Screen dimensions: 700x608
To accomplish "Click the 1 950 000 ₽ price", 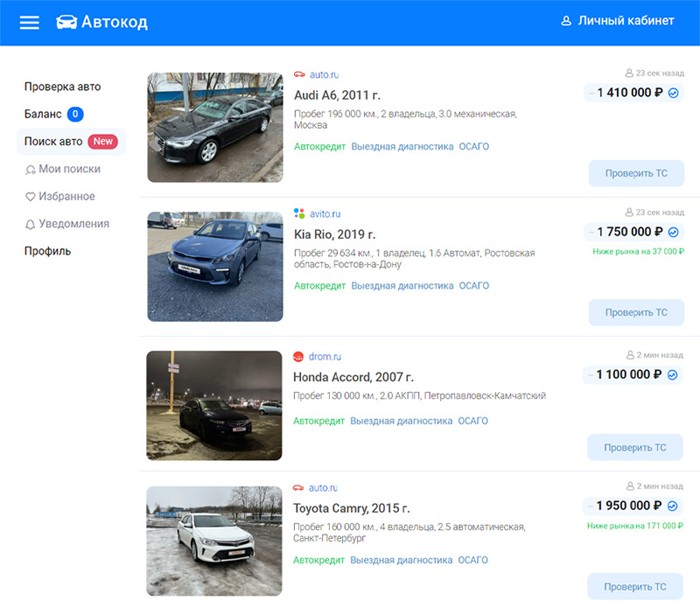I will 629,506.
